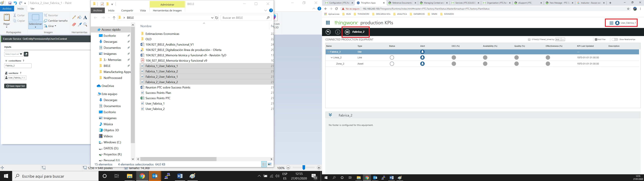Open the info icon beside Fabrica_2
The image size is (644, 181).
(337, 32)
